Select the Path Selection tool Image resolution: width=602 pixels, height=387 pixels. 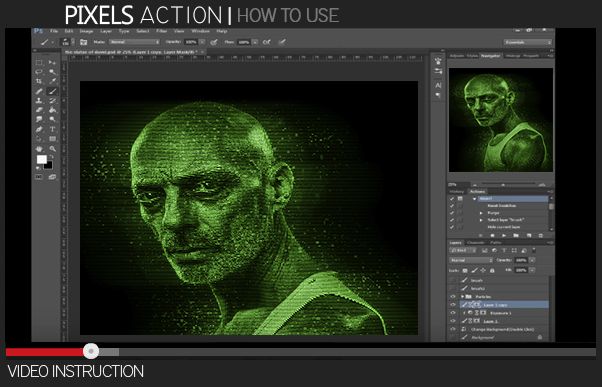tap(39, 139)
